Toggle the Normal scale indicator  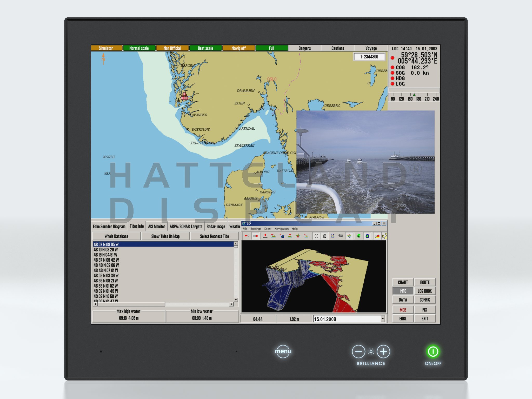click(x=139, y=48)
